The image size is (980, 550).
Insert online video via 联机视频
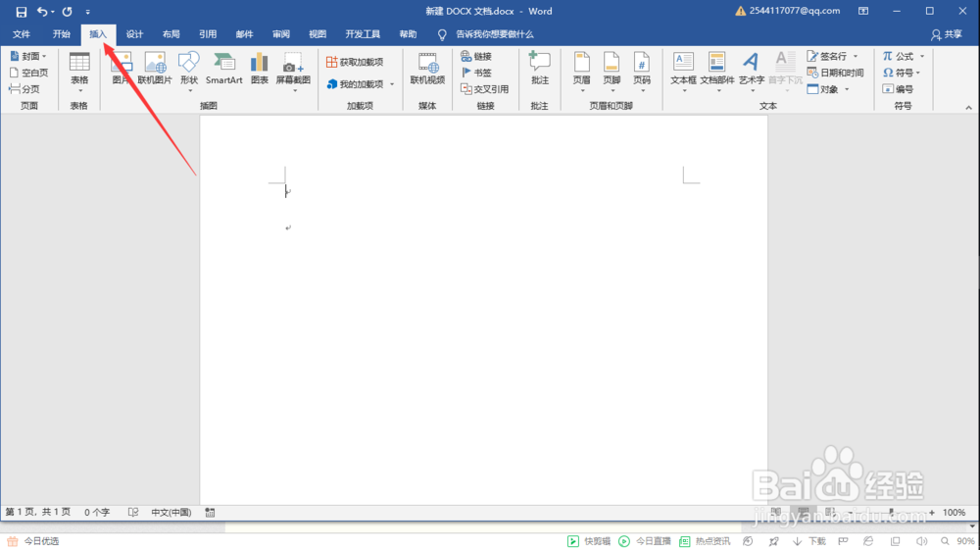click(427, 70)
